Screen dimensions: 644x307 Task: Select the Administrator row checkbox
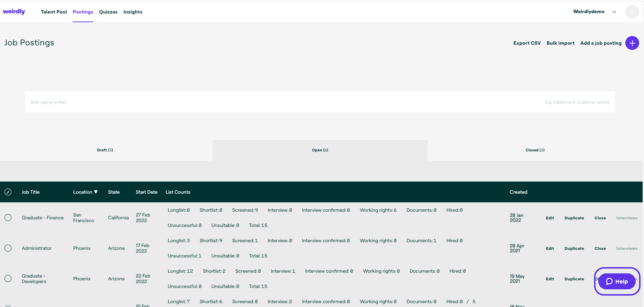tap(8, 248)
